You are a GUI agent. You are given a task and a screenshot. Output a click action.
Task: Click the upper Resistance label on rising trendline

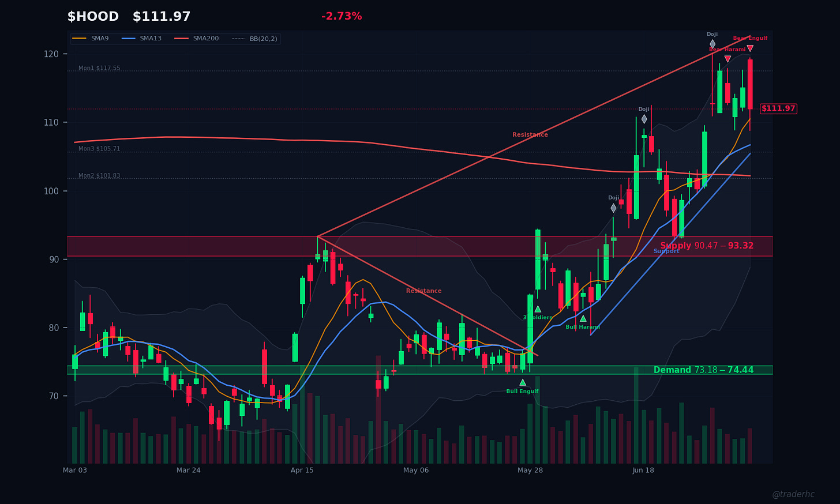(530, 135)
